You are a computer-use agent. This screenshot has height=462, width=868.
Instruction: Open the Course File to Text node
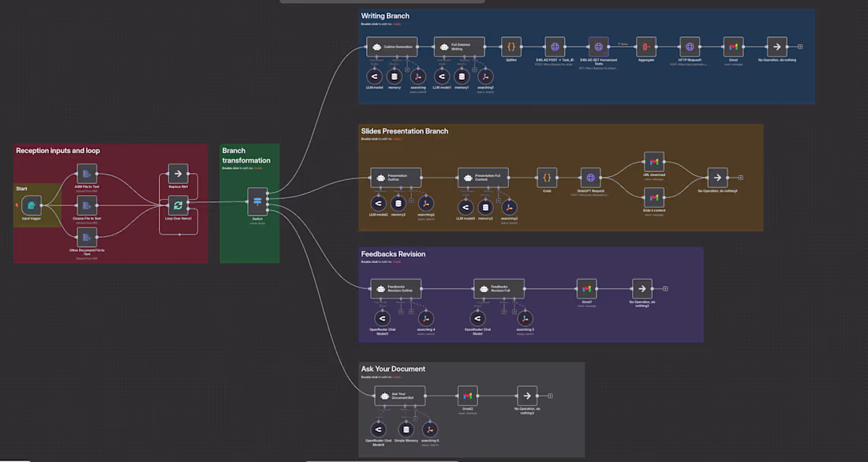click(x=87, y=205)
